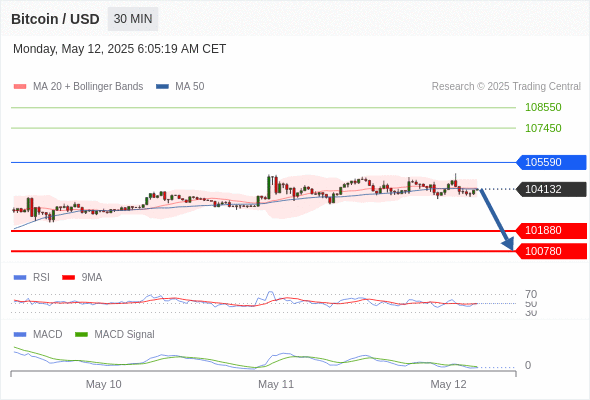Click the Research © 2025 Trading Central credit
Image resolution: width=590 pixels, height=400 pixels.
506,86
